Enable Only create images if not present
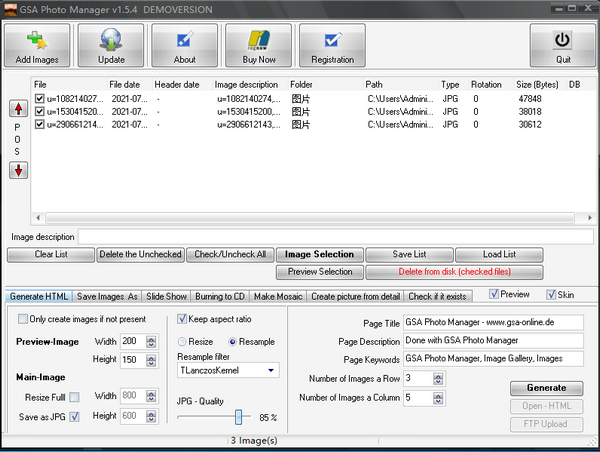Viewport: 600px width, 452px height. click(x=24, y=319)
